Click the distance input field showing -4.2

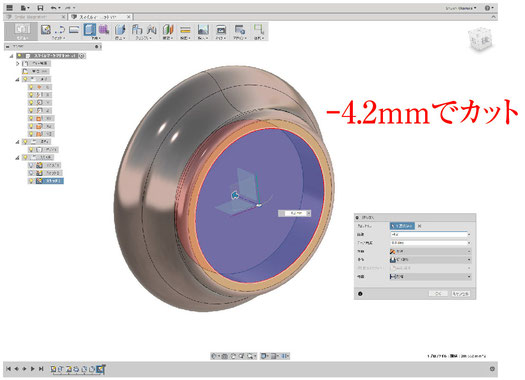click(429, 234)
